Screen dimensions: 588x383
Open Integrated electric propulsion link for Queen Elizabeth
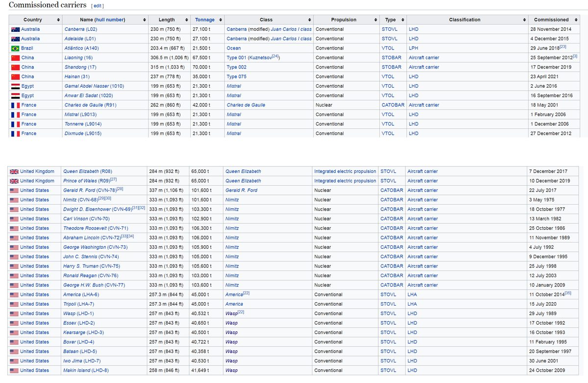tap(345, 171)
